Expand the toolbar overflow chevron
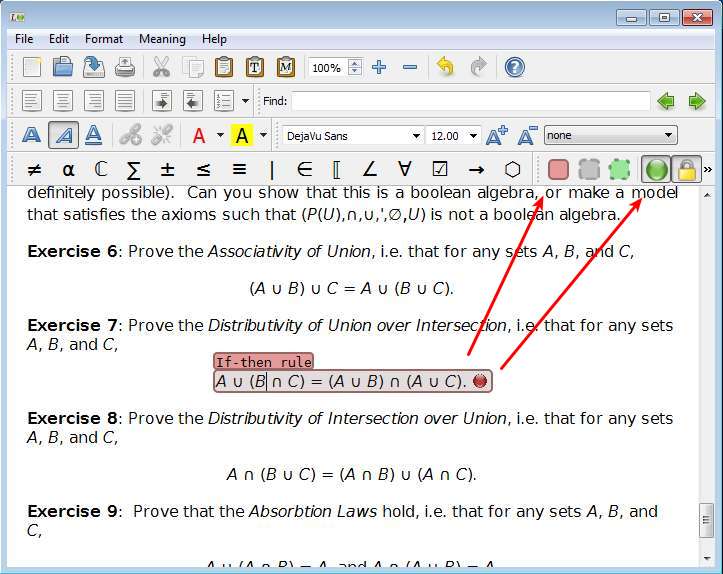This screenshot has width=723, height=574. point(707,170)
